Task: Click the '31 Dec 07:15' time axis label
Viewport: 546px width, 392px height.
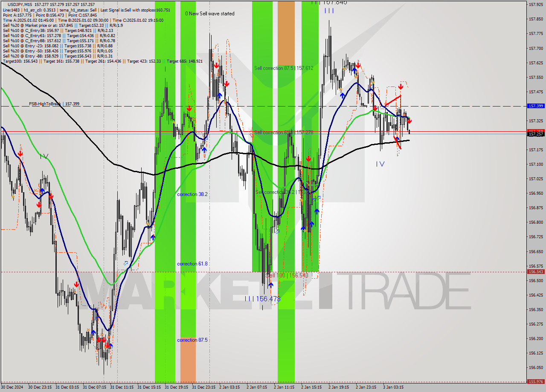Action: coord(94,387)
